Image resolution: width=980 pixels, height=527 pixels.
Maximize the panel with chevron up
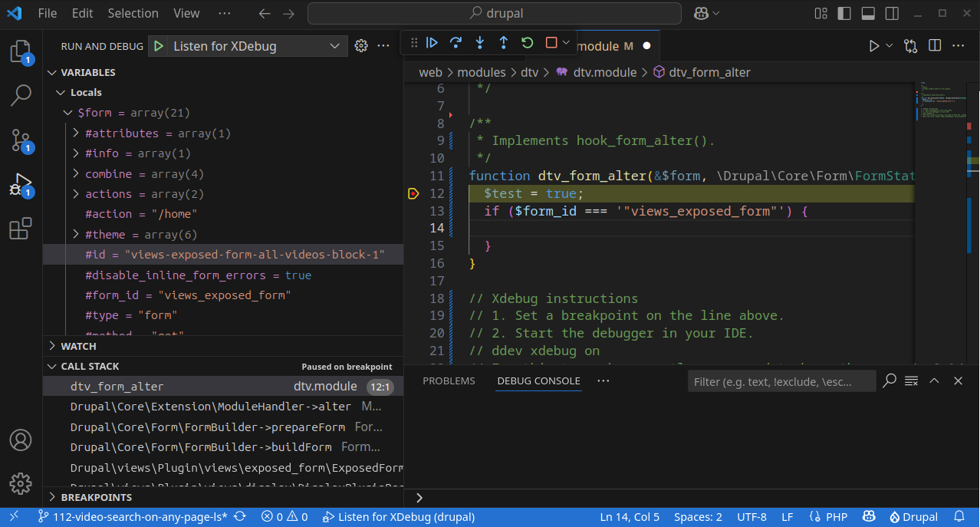(x=934, y=380)
